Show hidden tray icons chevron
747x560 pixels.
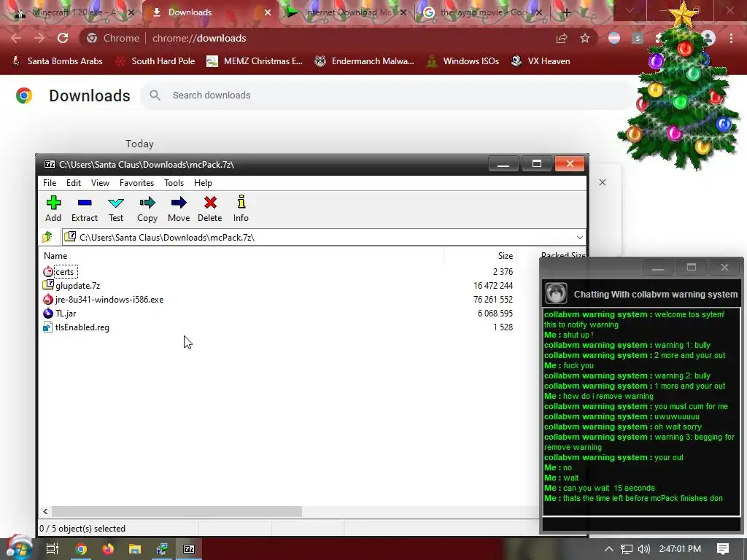pos(609,549)
